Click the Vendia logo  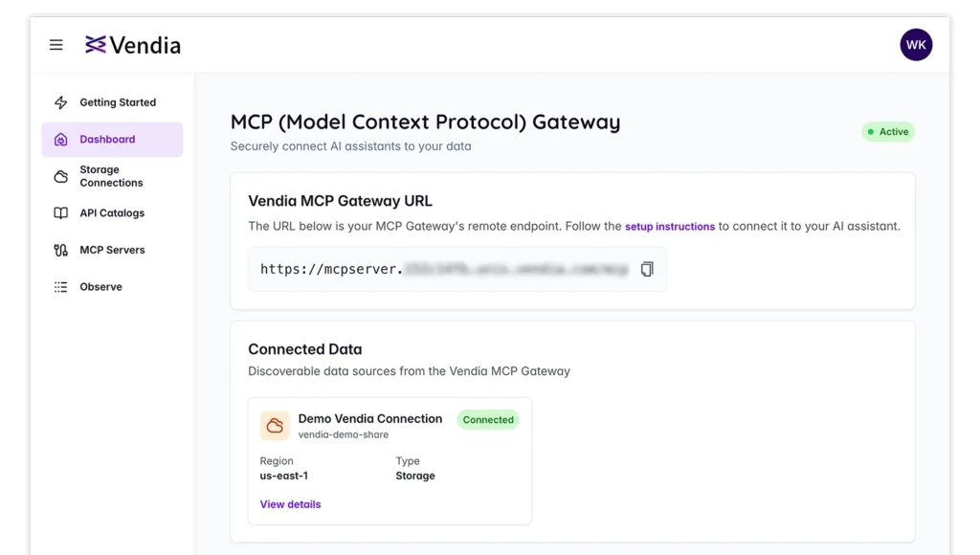point(133,45)
